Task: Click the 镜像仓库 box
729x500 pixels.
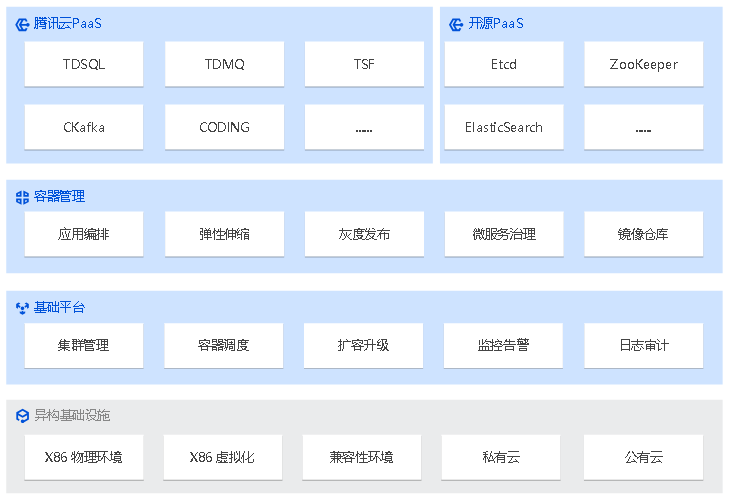Action: 643,234
